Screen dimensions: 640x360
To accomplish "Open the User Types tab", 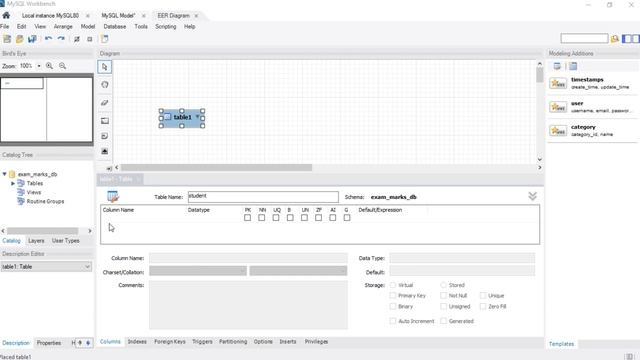I will point(66,241).
